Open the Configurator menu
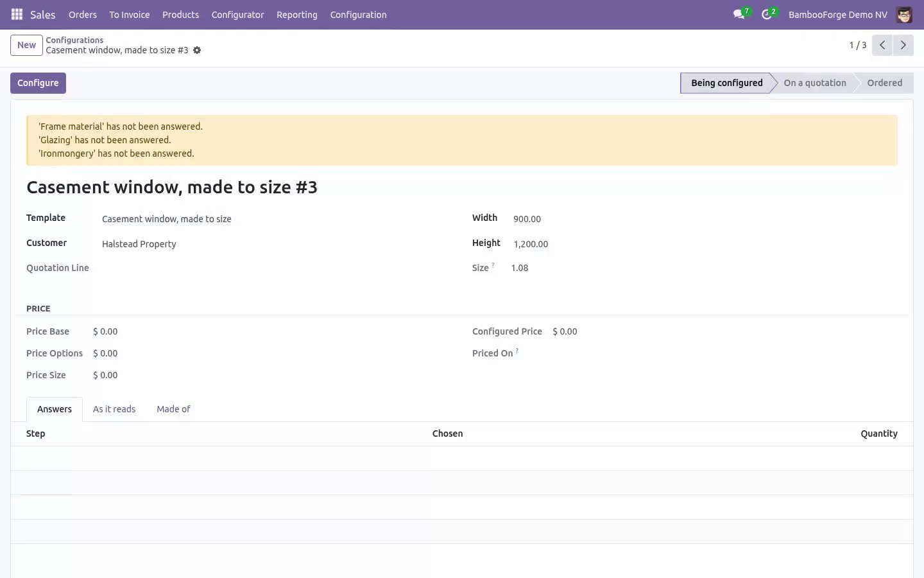This screenshot has width=924, height=578. [x=237, y=14]
